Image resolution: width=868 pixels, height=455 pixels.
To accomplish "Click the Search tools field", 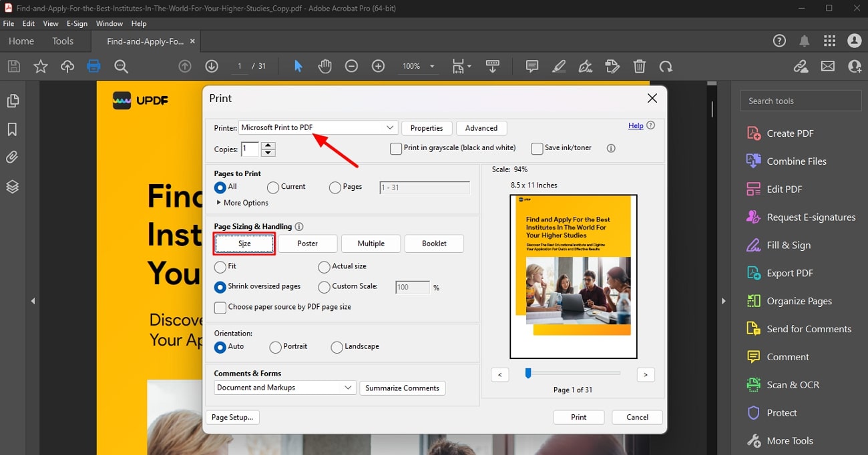I will click(x=801, y=101).
